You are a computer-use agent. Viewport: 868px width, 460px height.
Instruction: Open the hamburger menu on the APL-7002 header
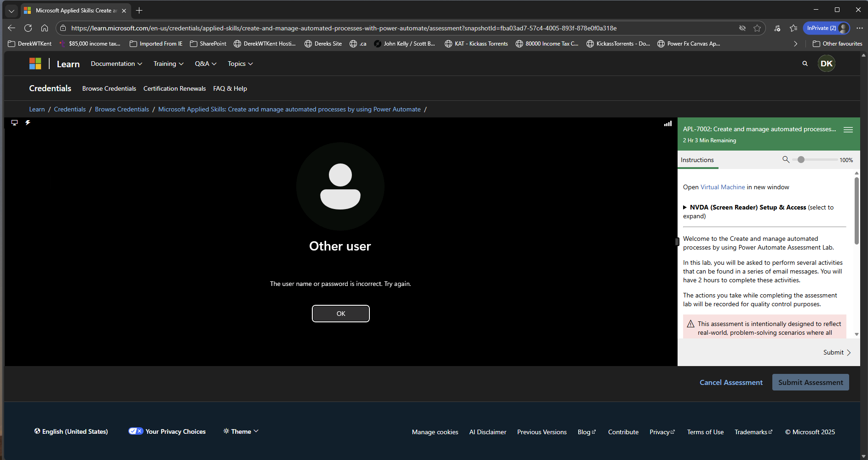pos(848,129)
